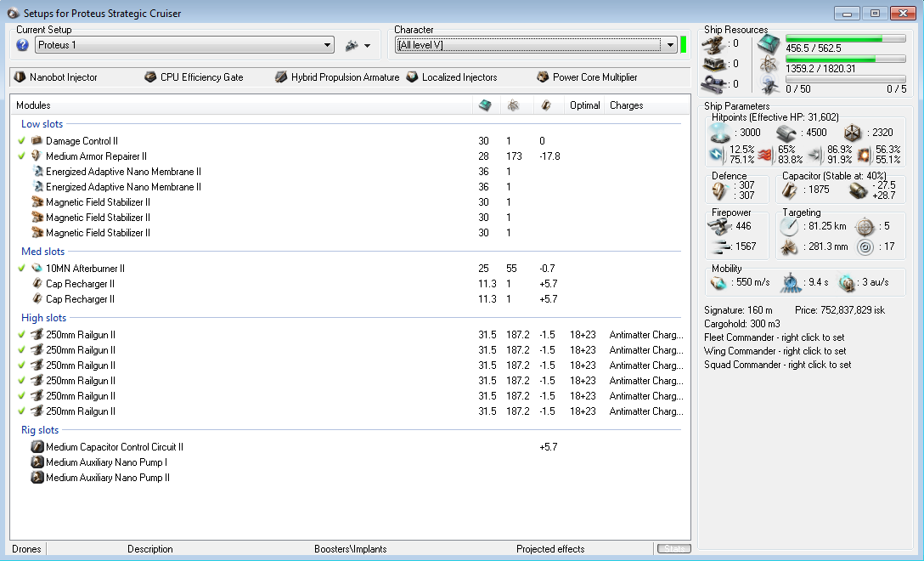Viewport: 924px width, 561px height.
Task: Click the 10MN Afterburner II module icon
Action: (x=37, y=268)
